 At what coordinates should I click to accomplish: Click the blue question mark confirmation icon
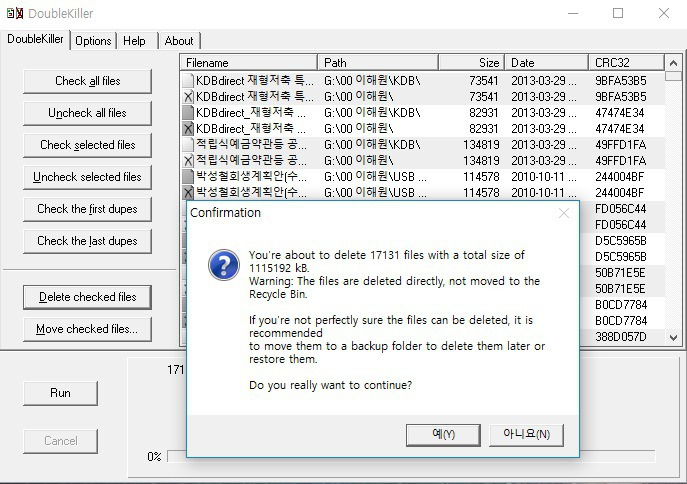point(224,265)
